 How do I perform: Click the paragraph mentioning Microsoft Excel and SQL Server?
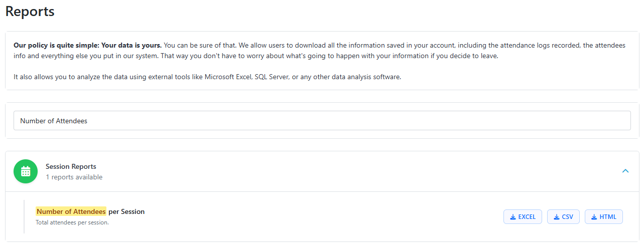pos(207,77)
